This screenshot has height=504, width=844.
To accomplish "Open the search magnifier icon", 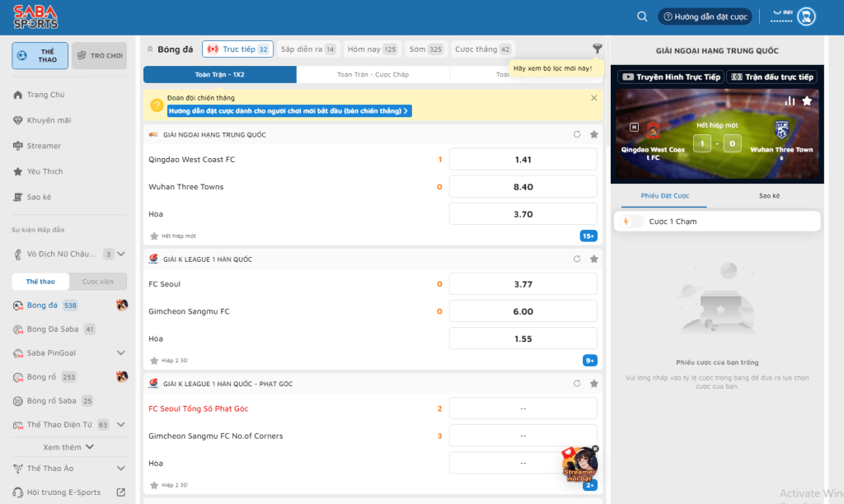I will coord(641,16).
